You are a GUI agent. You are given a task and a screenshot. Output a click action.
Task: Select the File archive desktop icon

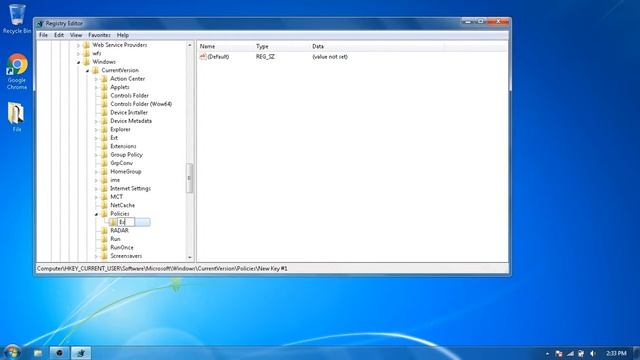[x=16, y=117]
